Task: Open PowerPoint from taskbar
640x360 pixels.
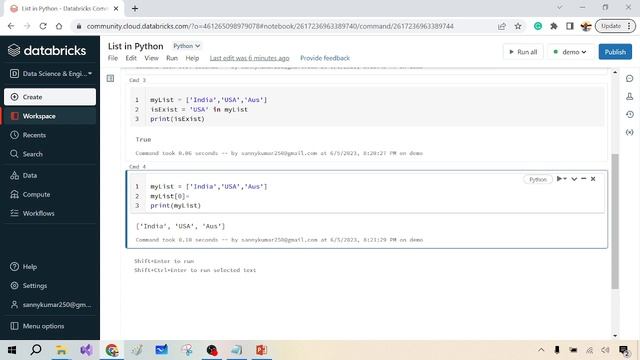Action: click(262, 350)
